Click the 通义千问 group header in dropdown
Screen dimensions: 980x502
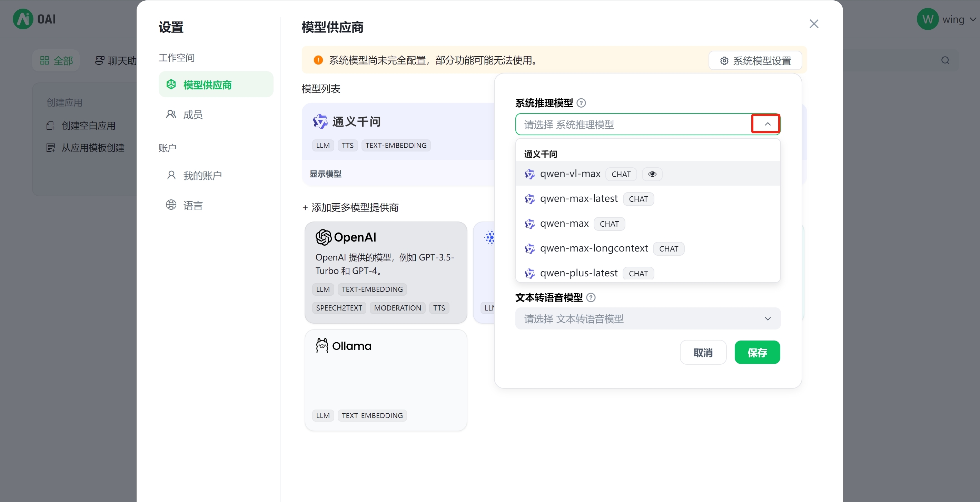[x=540, y=154]
